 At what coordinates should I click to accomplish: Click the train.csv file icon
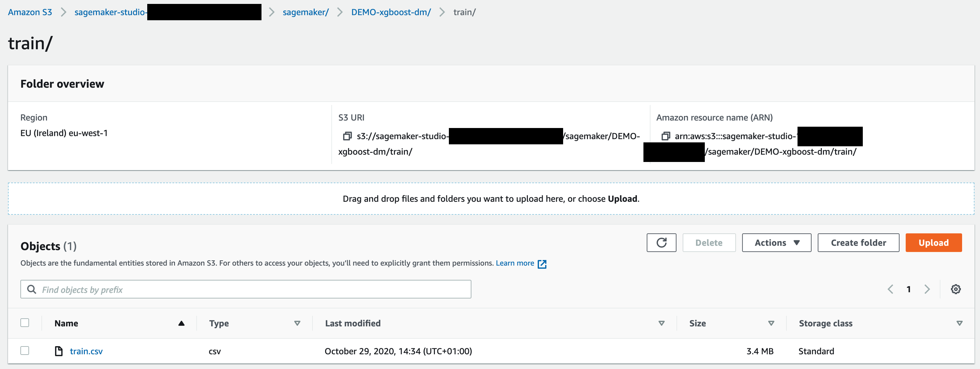pyautogui.click(x=58, y=351)
